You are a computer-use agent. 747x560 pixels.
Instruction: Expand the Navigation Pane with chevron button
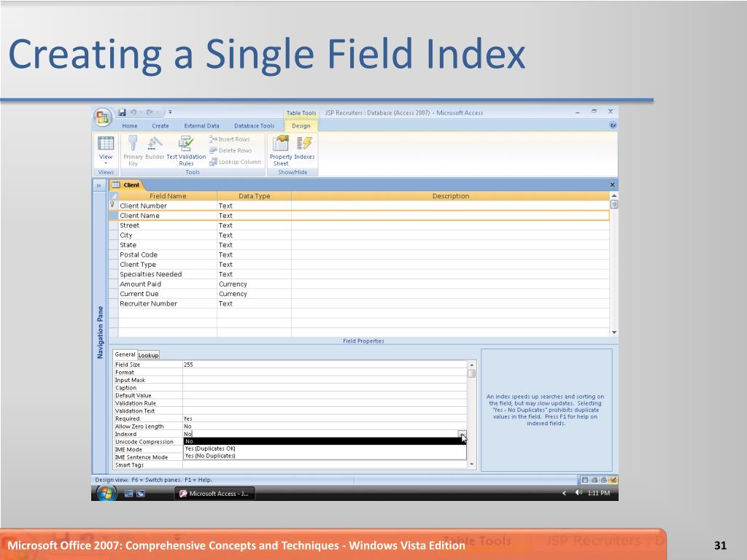[x=99, y=185]
